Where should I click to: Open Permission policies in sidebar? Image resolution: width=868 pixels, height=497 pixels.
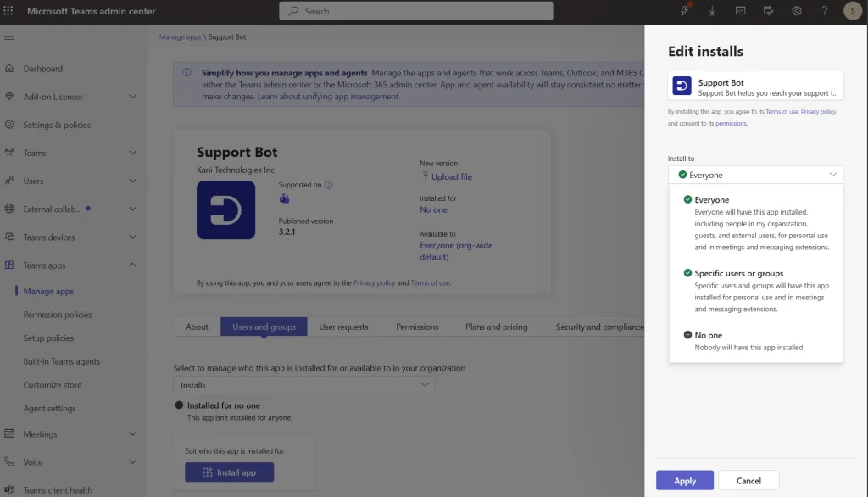tap(58, 314)
